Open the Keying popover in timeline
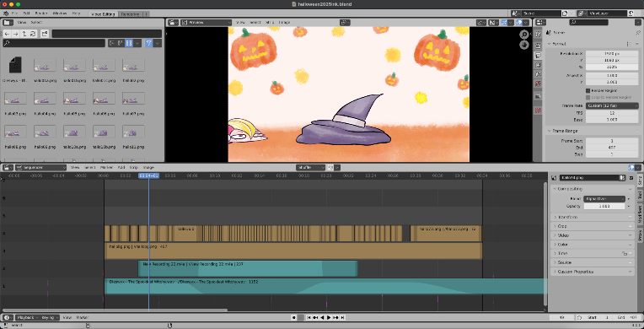644x329 pixels. 49,317
